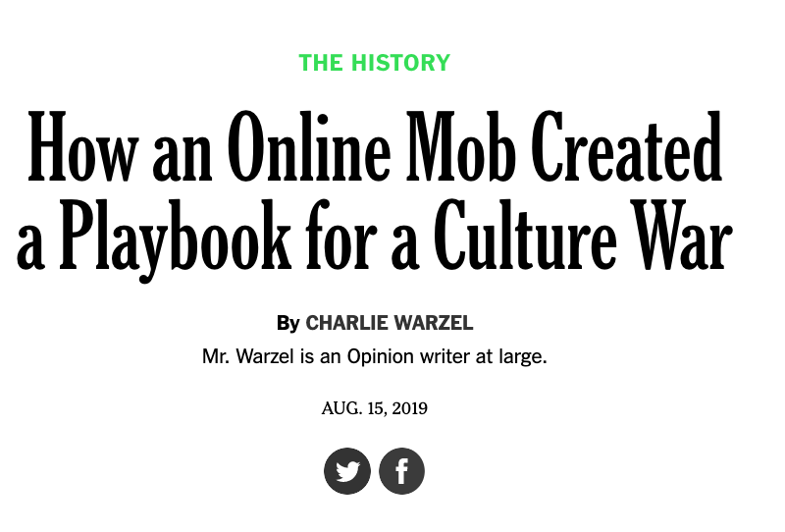Click the word "How" starting the headline
The image size is (785, 532).
(82, 146)
